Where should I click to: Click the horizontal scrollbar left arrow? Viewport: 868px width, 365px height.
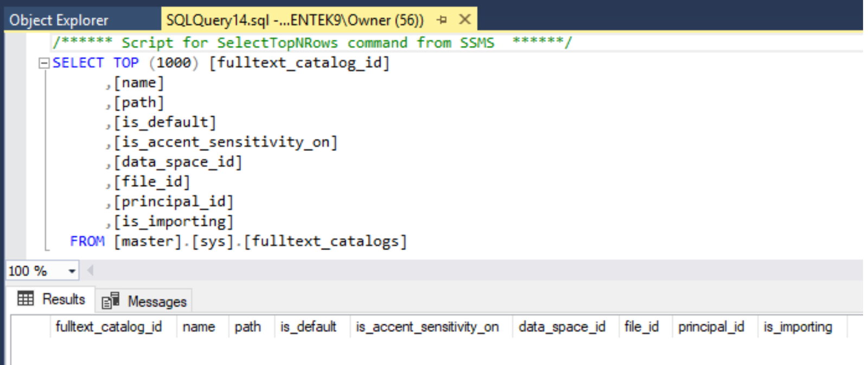click(x=90, y=270)
